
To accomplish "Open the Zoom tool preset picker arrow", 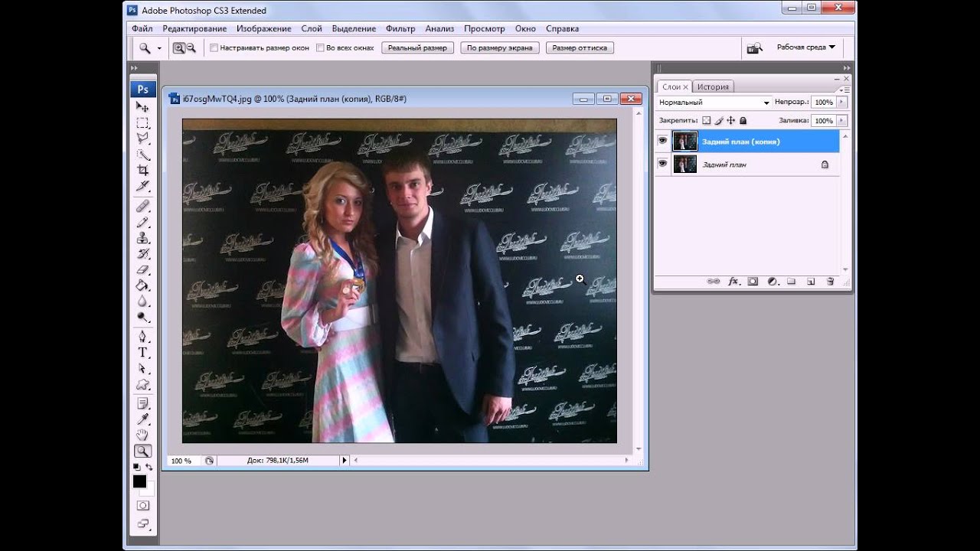I will coord(159,48).
